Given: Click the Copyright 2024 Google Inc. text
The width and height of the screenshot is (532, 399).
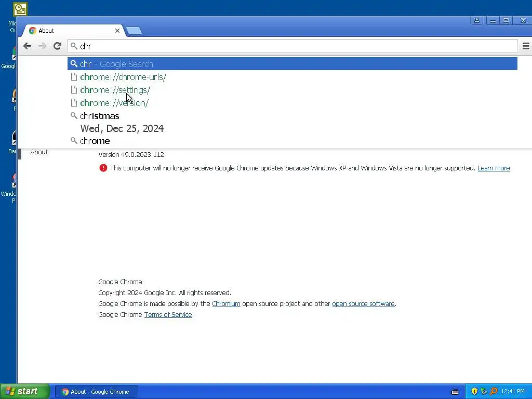Looking at the screenshot, I should click(165, 293).
